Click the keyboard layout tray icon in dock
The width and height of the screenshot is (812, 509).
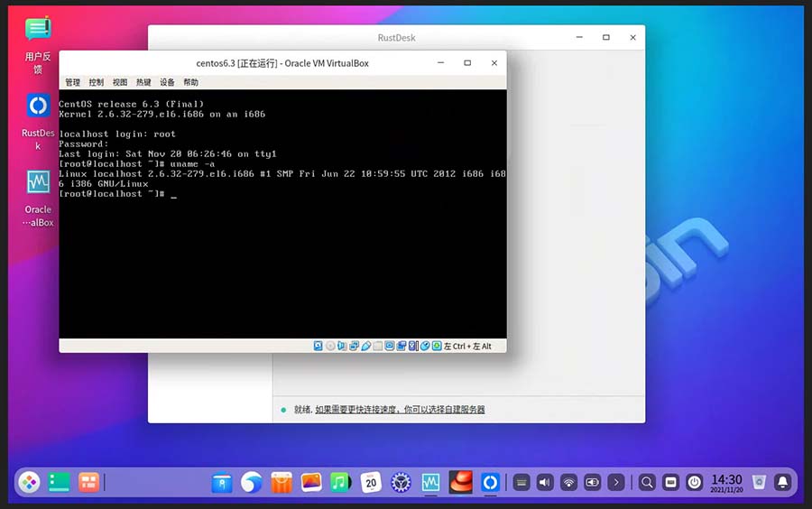pyautogui.click(x=521, y=483)
